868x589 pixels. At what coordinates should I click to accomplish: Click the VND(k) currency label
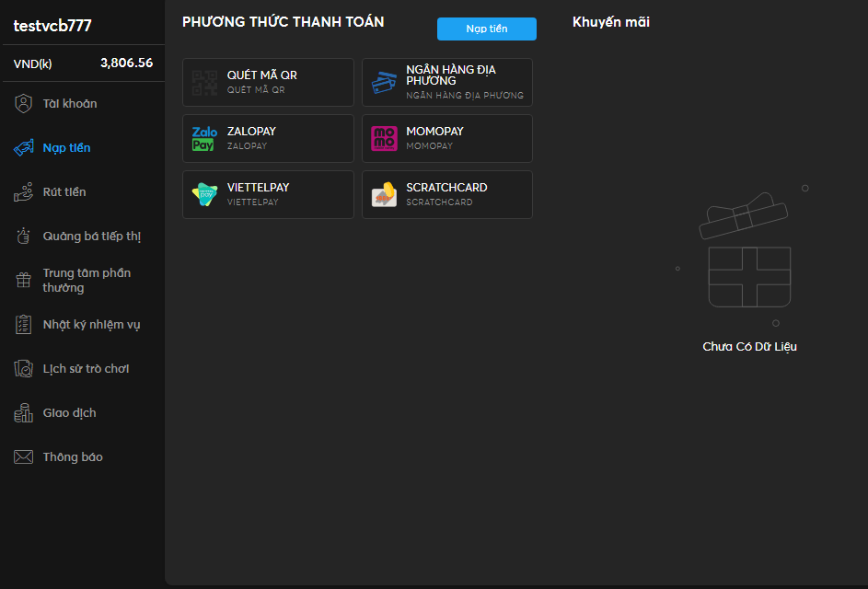32,64
